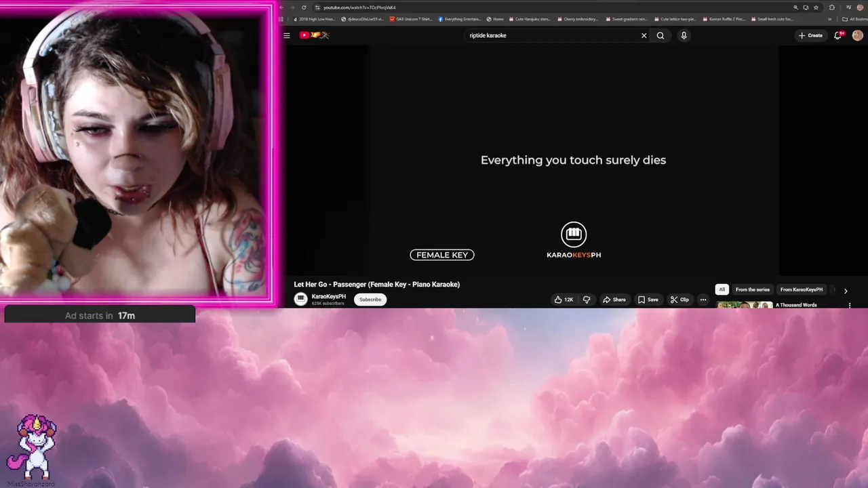Open more actions three-dot menu
The image size is (868, 488).
point(703,300)
